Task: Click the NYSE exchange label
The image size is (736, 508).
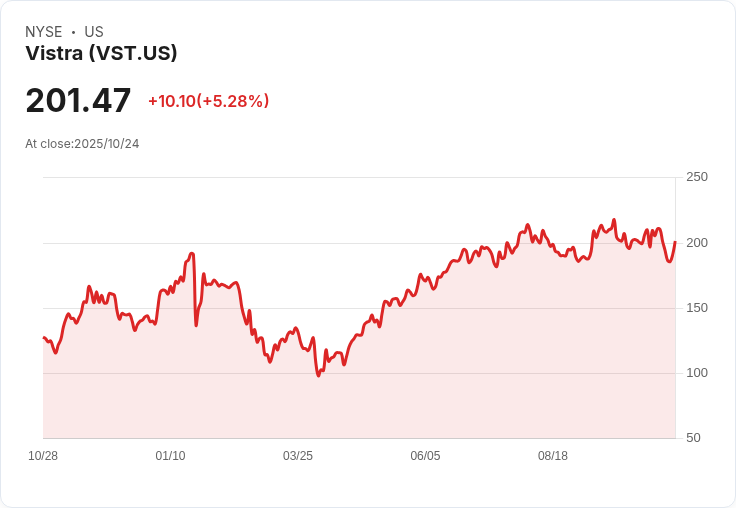Action: pos(43,32)
